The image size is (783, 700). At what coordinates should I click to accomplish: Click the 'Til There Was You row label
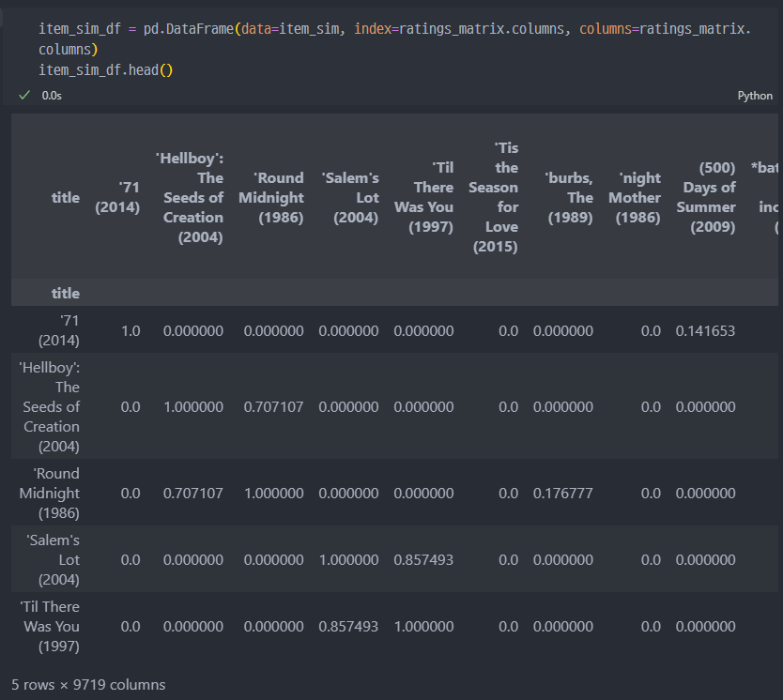click(50, 626)
